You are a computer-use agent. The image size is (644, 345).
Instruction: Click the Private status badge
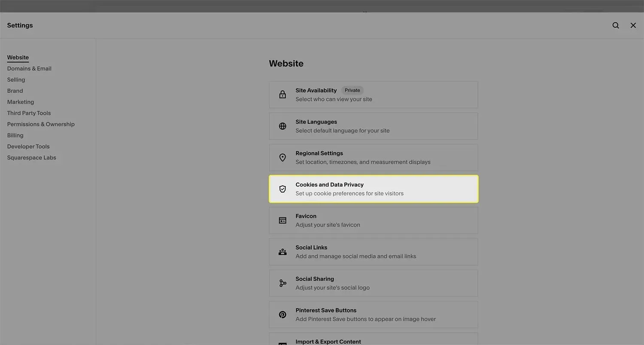352,91
